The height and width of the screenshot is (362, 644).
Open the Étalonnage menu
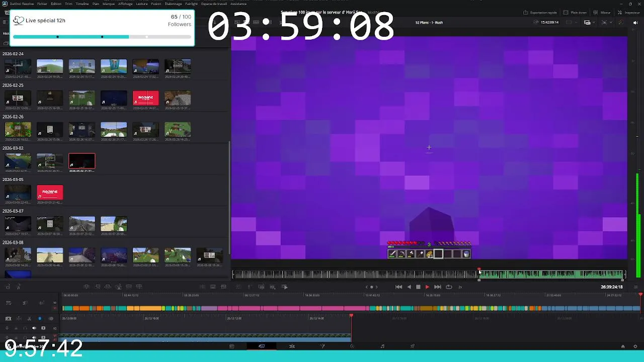coord(174,4)
